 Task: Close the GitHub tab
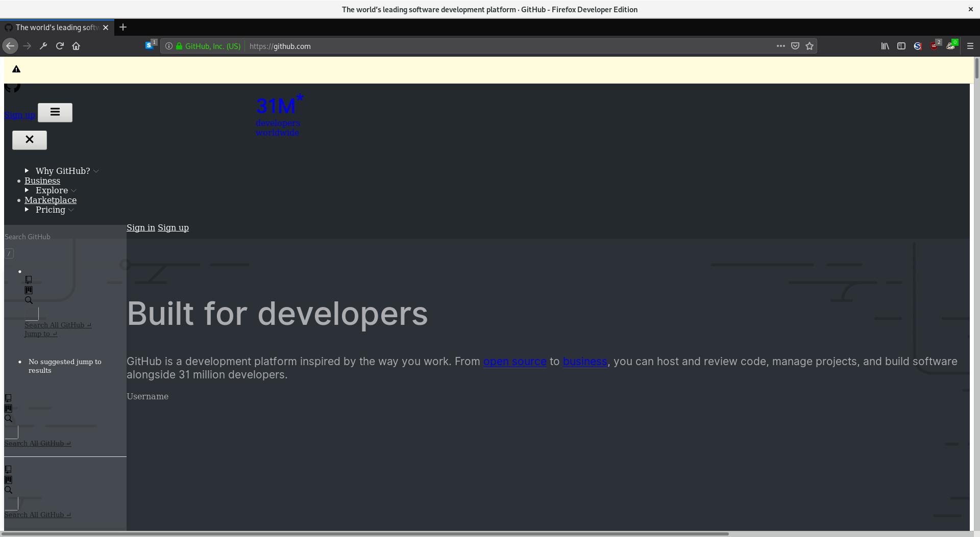coord(106,28)
